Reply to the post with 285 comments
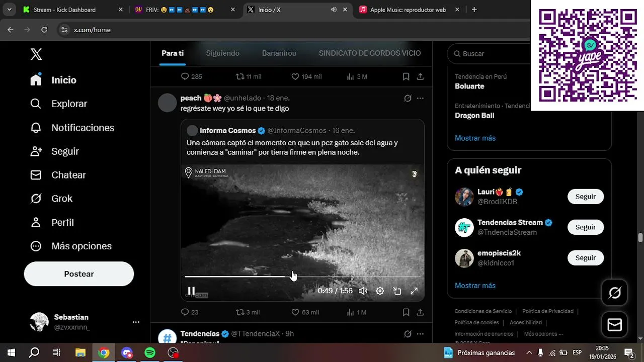Screen dimensions: 644x362 pyautogui.click(x=191, y=76)
